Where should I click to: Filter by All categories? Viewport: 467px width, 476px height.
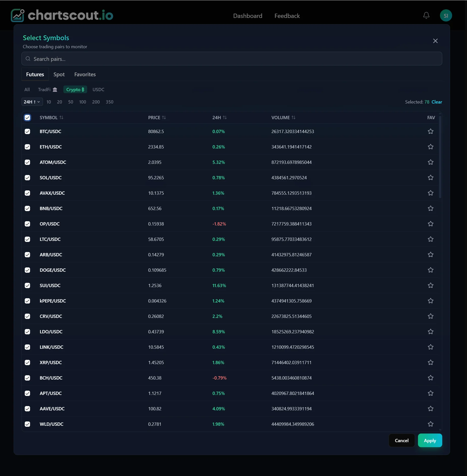click(27, 89)
